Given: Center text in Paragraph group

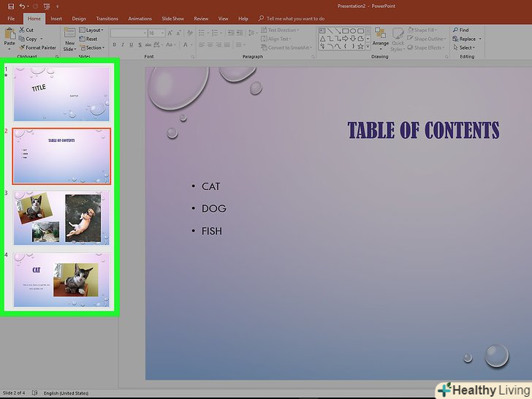Looking at the screenshot, I should pyautogui.click(x=210, y=45).
